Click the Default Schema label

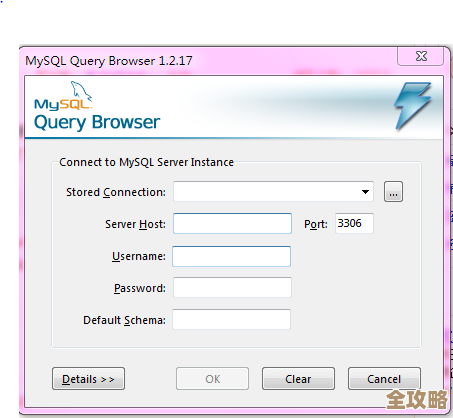pos(124,320)
